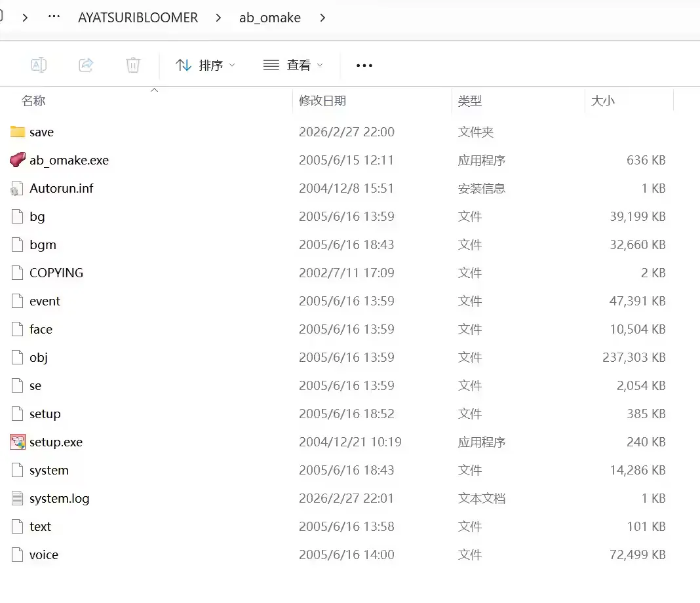Click the file name "COPYING"
The height and width of the screenshot is (603, 700).
pyautogui.click(x=56, y=273)
